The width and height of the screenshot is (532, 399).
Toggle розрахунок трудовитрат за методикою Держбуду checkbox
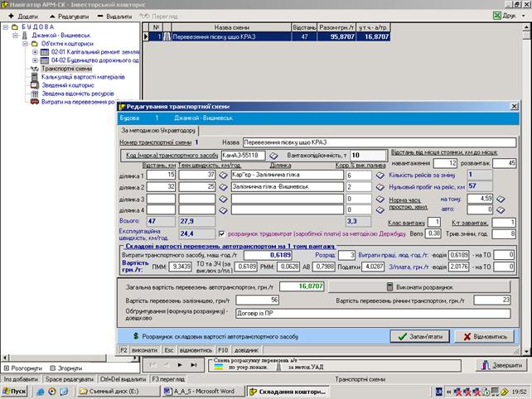(220, 234)
